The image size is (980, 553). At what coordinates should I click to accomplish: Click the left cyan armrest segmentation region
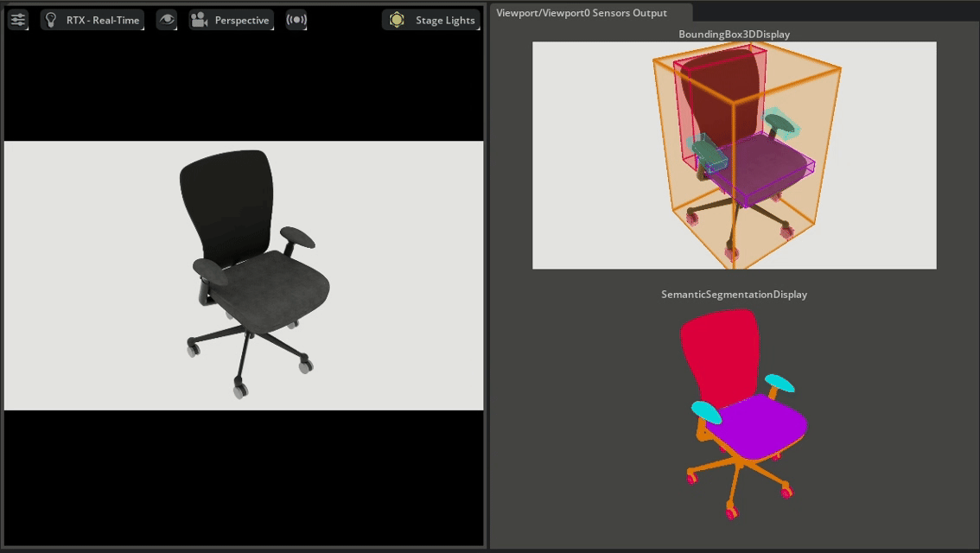(x=706, y=412)
